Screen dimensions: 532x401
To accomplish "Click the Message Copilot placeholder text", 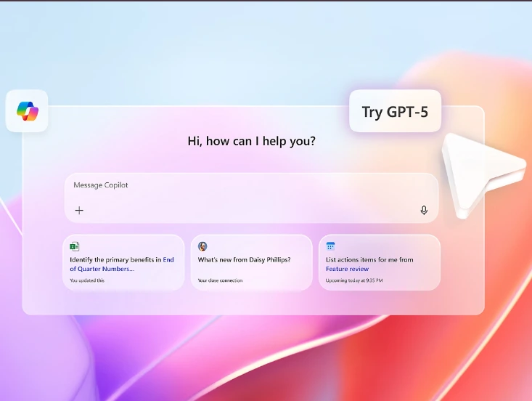I will point(101,185).
